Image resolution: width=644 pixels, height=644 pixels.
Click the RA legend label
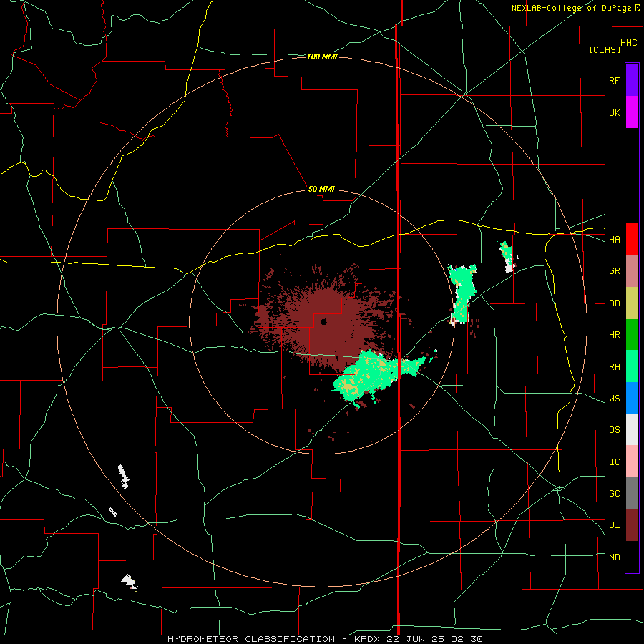pyautogui.click(x=614, y=367)
